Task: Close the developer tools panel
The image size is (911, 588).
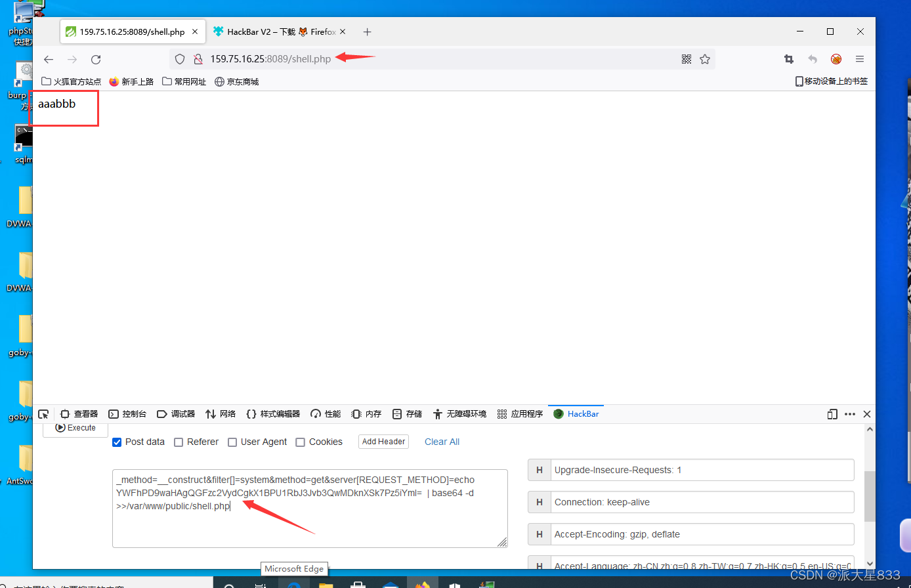Action: click(x=867, y=414)
